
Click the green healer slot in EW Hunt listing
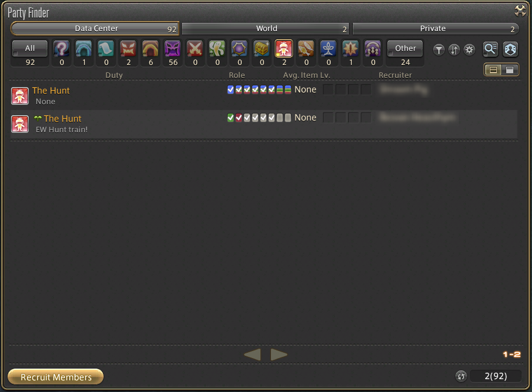(x=231, y=118)
